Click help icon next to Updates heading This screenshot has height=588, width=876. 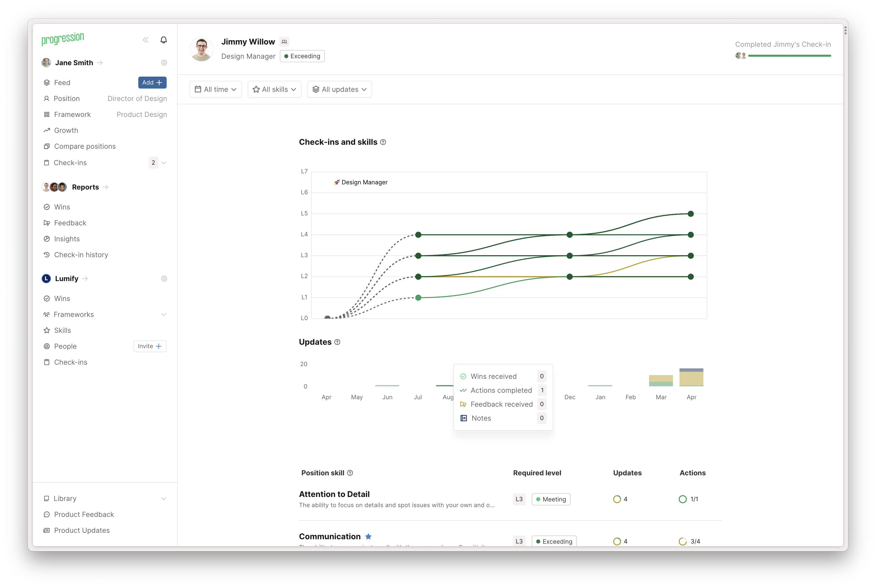(337, 342)
